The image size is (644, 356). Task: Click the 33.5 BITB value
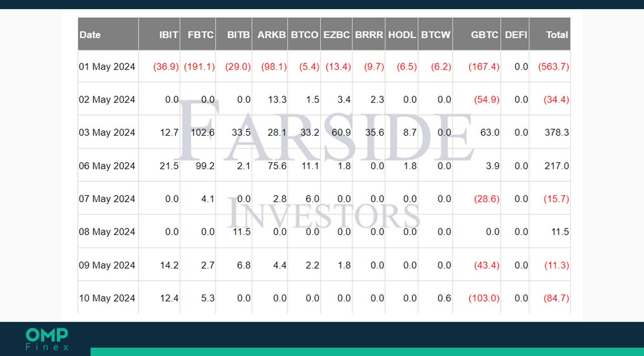241,132
